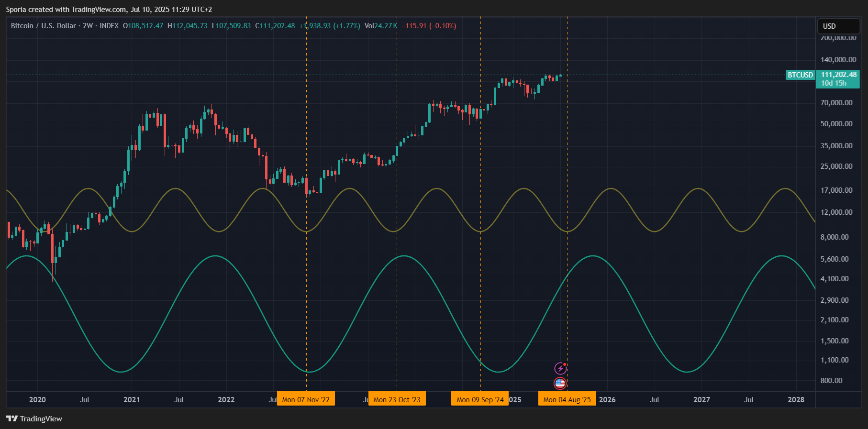This screenshot has width=868, height=429.
Task: Click the 25,000.00 price axis label
Action: 836,166
